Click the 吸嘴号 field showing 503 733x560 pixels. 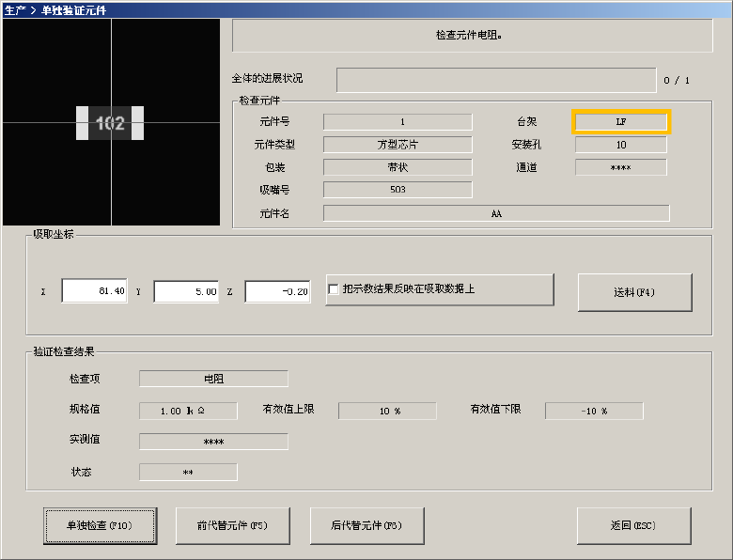pyautogui.click(x=398, y=189)
